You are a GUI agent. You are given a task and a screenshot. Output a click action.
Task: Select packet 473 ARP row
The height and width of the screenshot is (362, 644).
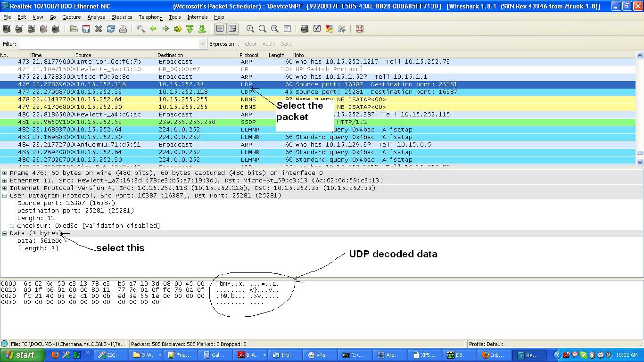318,62
